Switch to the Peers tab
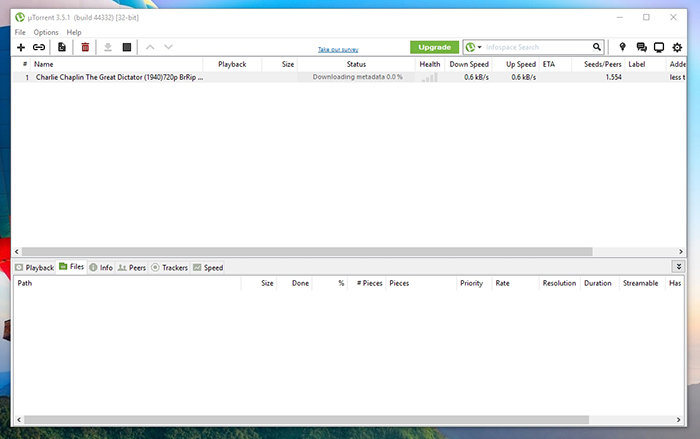This screenshot has width=700, height=439. [131, 268]
